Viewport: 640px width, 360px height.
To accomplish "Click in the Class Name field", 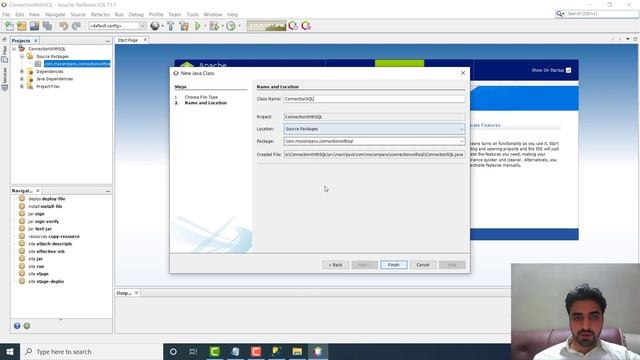I will [x=374, y=99].
